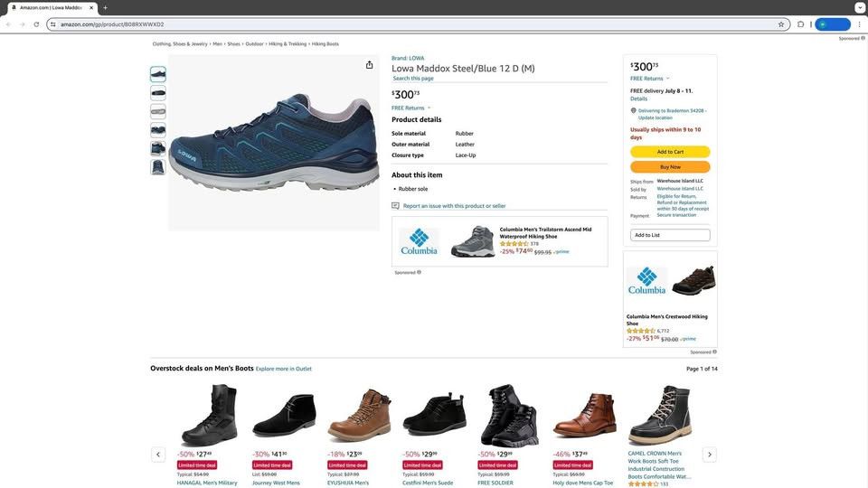Open FREE SOLDIER black boot deal
Screen dimensions: 868x488
(495, 483)
